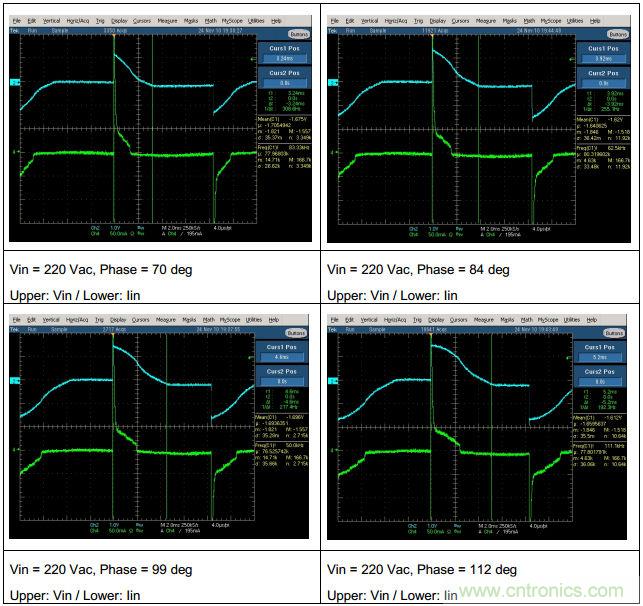Click channel 2 marker in 70 deg scope

pos(13,83)
